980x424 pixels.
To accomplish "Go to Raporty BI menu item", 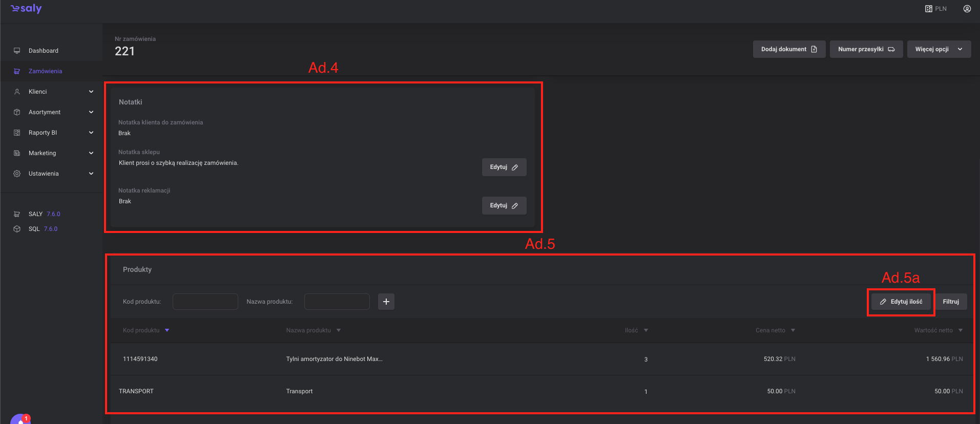I will [43, 133].
